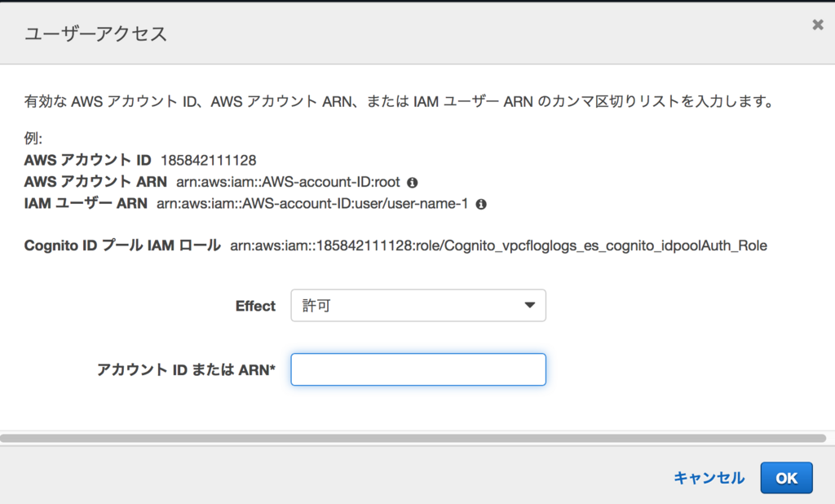835x504 pixels.
Task: Click the Cognito idpoolAuth_Role ARN text
Action: coord(498,245)
